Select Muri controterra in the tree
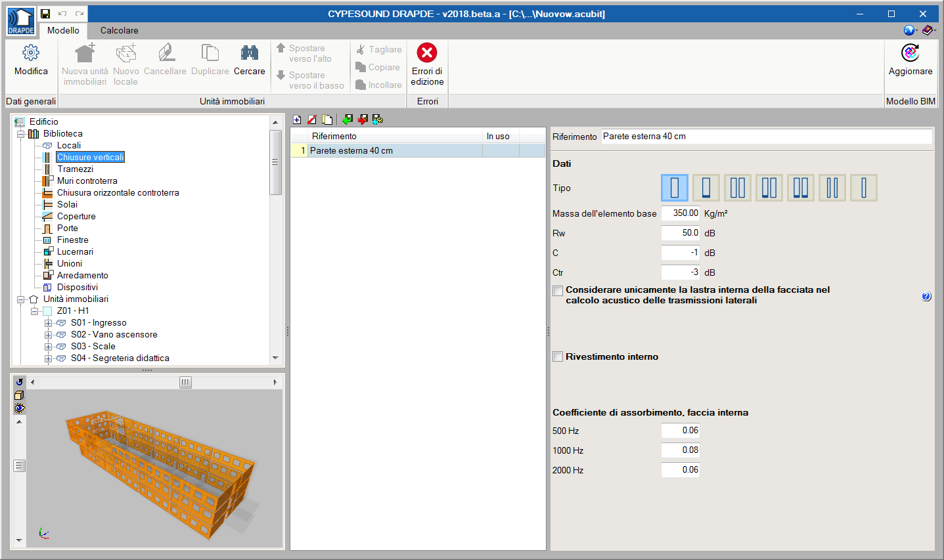 87,181
